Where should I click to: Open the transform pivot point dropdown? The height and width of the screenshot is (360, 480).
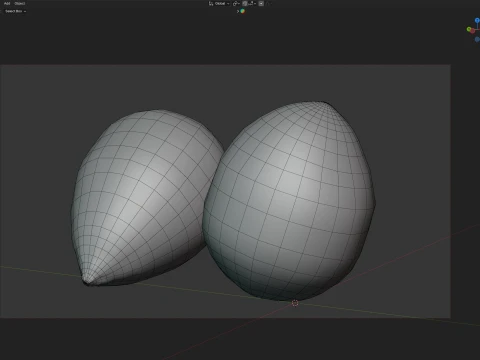click(x=236, y=4)
